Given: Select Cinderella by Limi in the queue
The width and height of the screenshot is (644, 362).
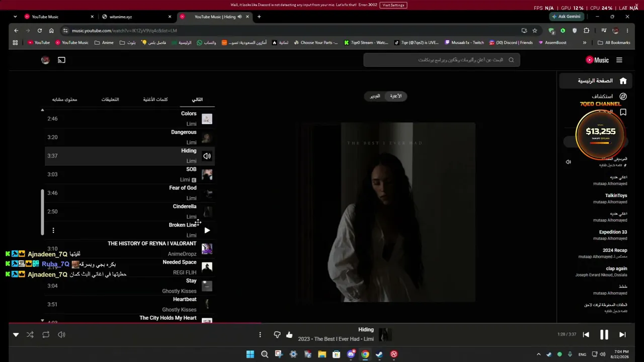Looking at the screenshot, I should 130,212.
